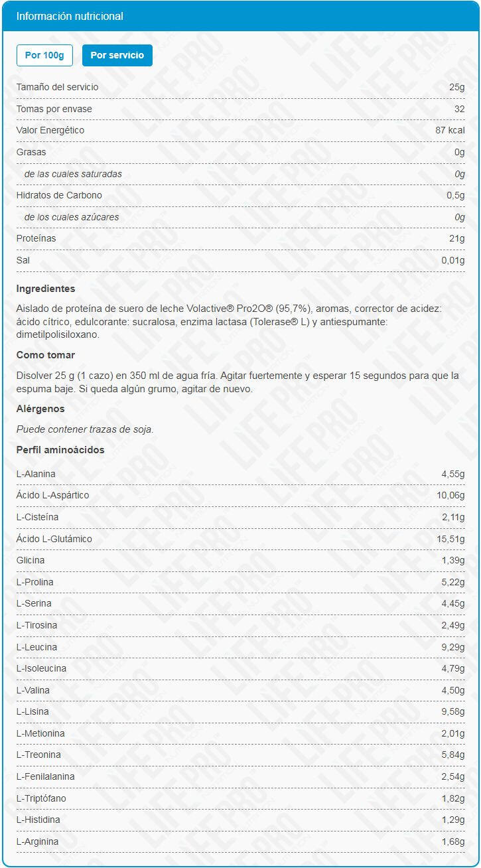Click the L-Lisina row label
This screenshot has width=481, height=868.
(x=33, y=711)
